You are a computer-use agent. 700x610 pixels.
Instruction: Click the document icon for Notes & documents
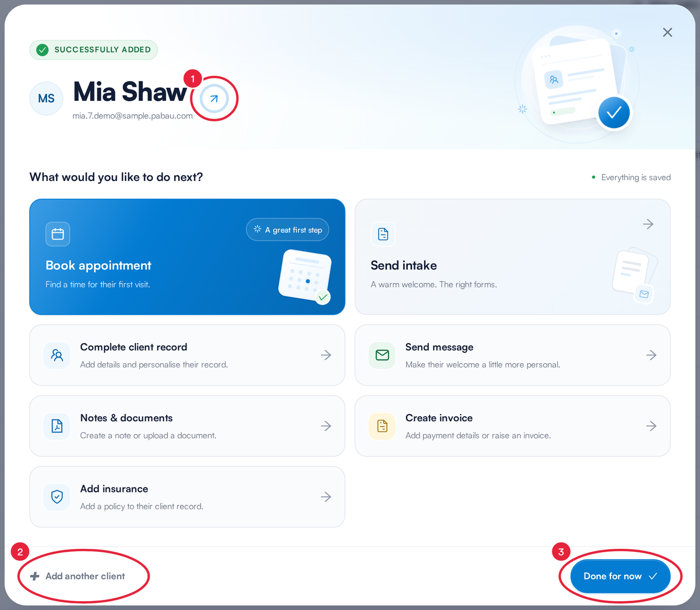(57, 426)
